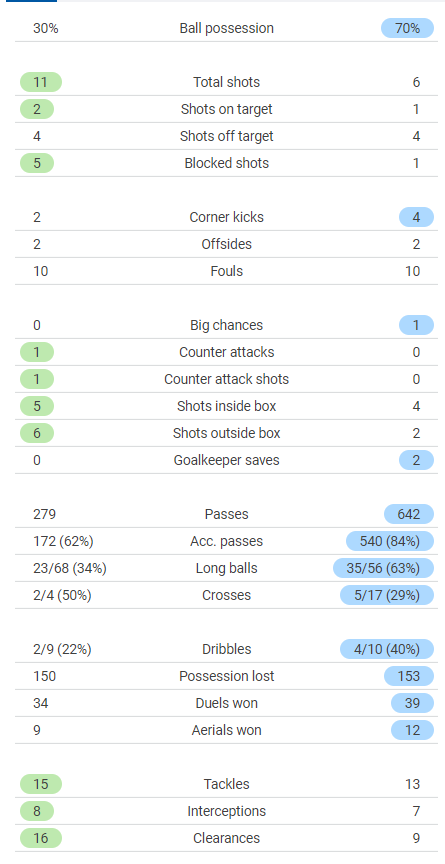The image size is (445, 864).
Task: Select the Duels won value 39
Action: (x=412, y=703)
